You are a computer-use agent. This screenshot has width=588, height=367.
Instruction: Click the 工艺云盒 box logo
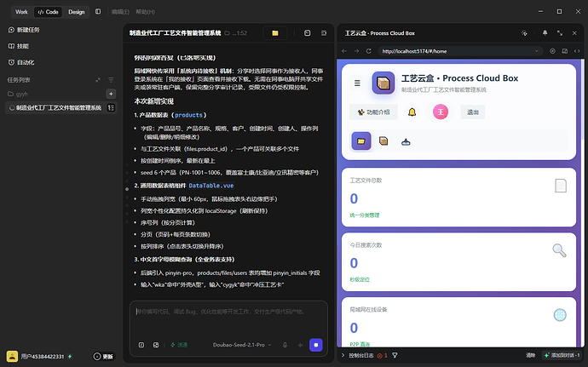383,83
